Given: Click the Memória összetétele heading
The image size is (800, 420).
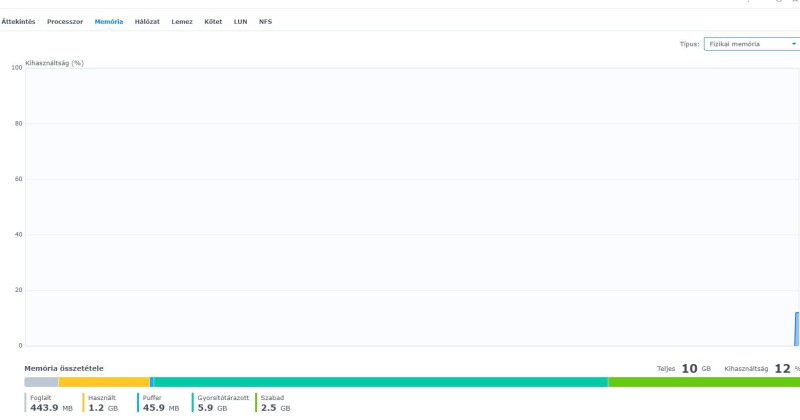Looking at the screenshot, I should point(64,368).
